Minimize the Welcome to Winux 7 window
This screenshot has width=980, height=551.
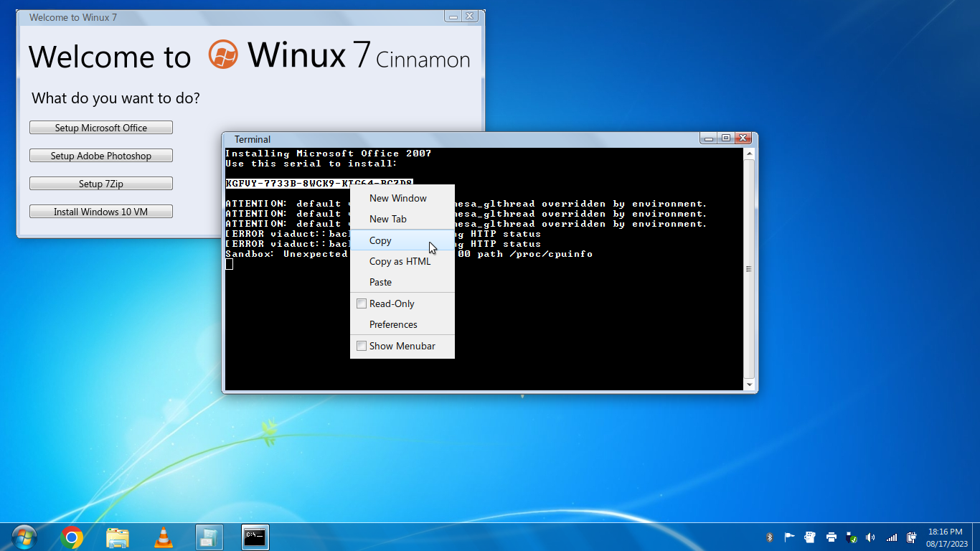(453, 16)
